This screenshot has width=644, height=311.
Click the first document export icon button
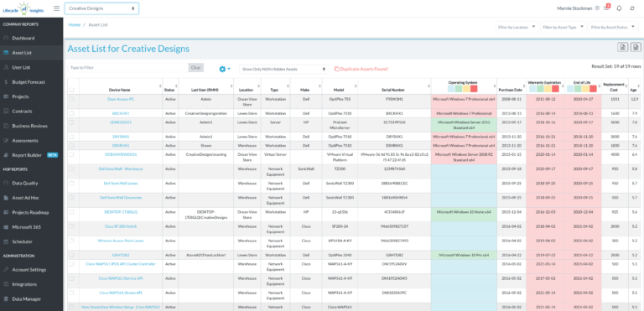pyautogui.click(x=623, y=47)
